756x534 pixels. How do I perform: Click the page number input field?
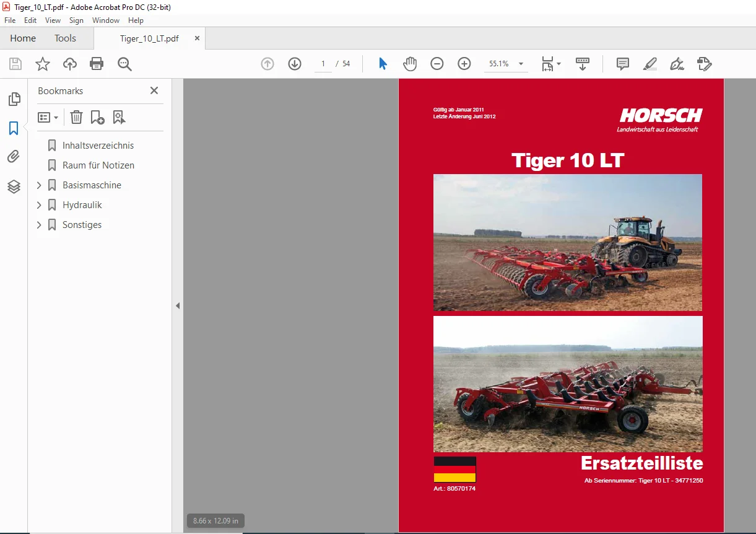pos(323,64)
